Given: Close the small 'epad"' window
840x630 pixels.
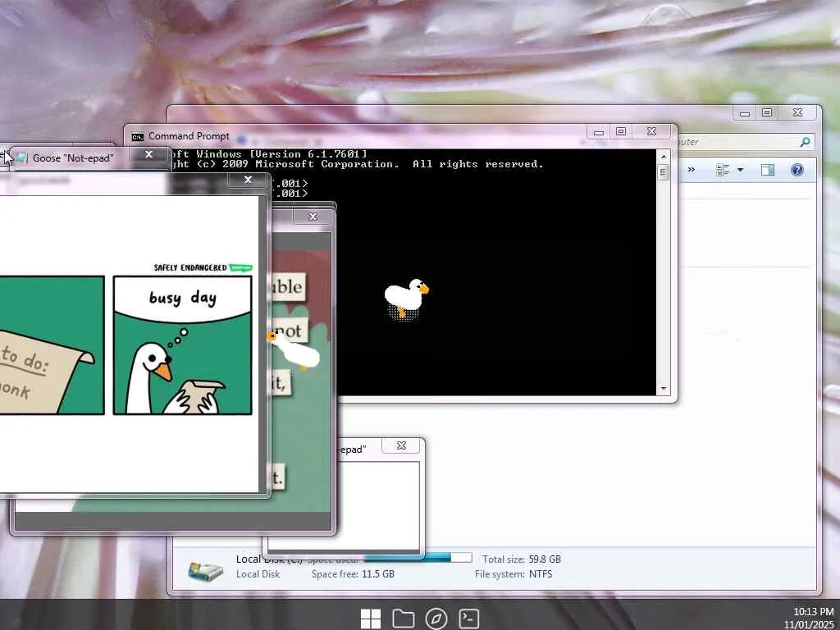Looking at the screenshot, I should tap(401, 445).
